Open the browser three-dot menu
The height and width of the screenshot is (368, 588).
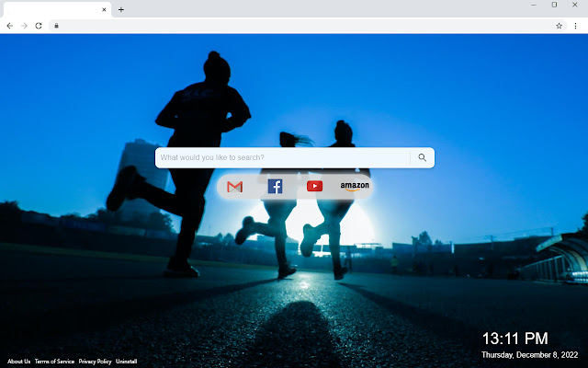575,26
